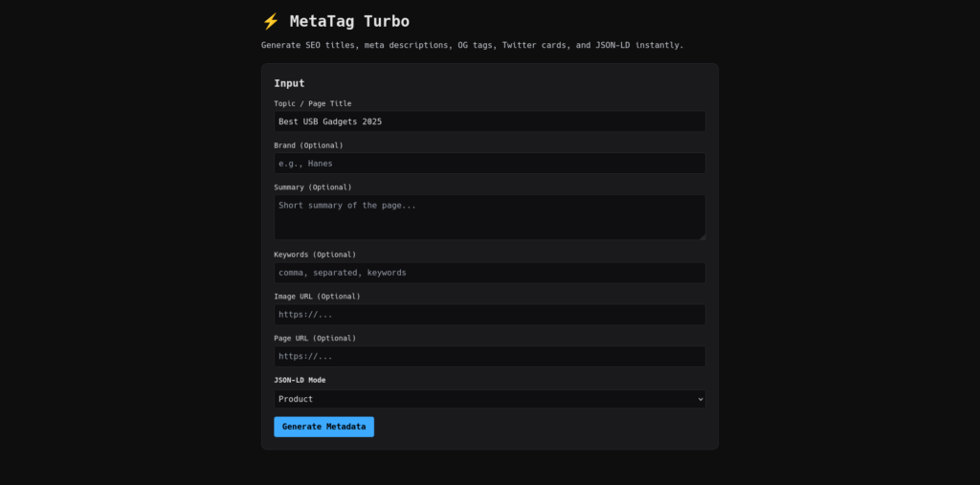Focus the Topic field containing Best USB Gadgets 2025
The image size is (980, 485).
(489, 121)
